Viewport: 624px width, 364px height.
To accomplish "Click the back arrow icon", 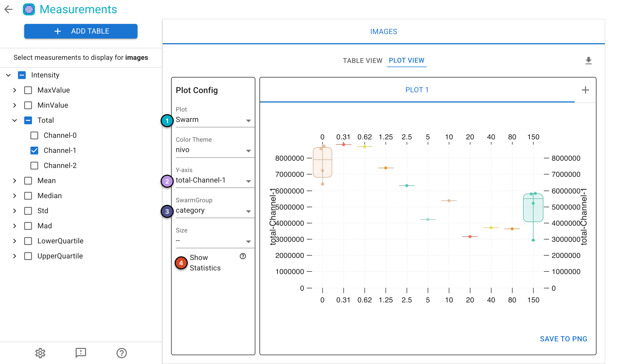I will pyautogui.click(x=9, y=9).
